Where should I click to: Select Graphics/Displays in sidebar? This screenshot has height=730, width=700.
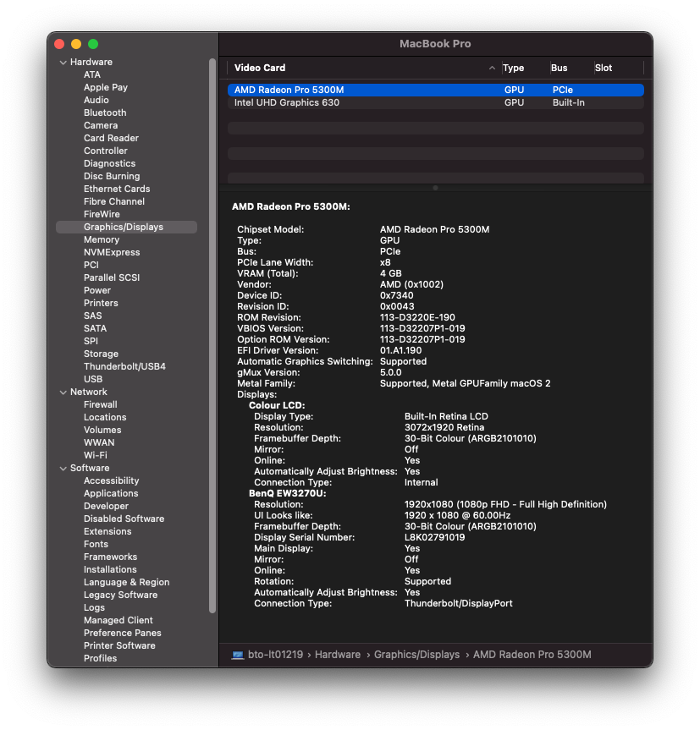point(126,227)
